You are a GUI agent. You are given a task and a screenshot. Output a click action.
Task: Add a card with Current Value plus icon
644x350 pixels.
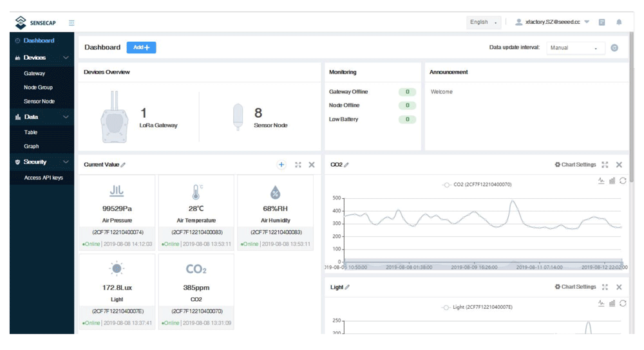click(x=281, y=165)
